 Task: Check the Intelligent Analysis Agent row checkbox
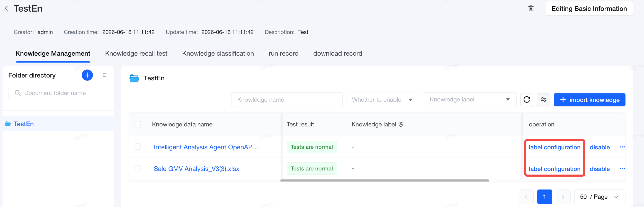point(138,147)
